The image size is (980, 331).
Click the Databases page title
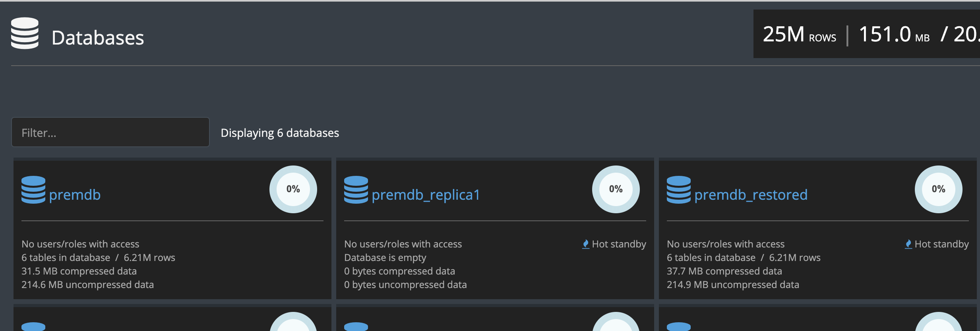point(98,38)
